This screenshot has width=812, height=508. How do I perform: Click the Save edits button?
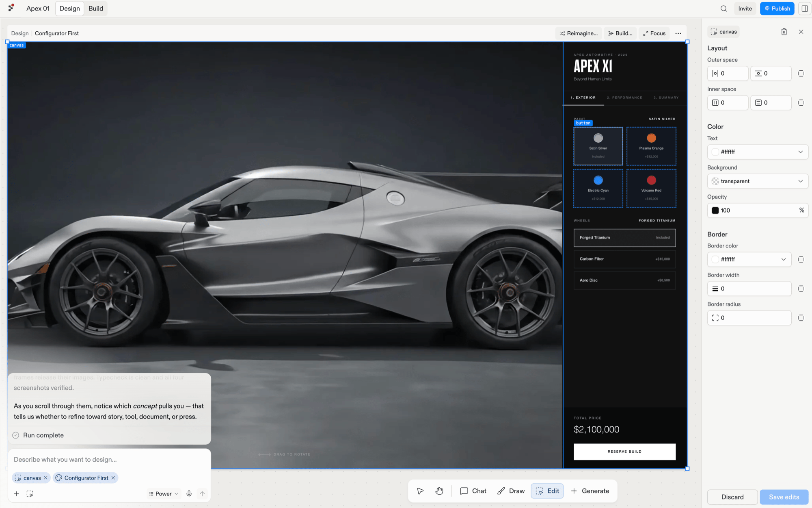pos(784,497)
